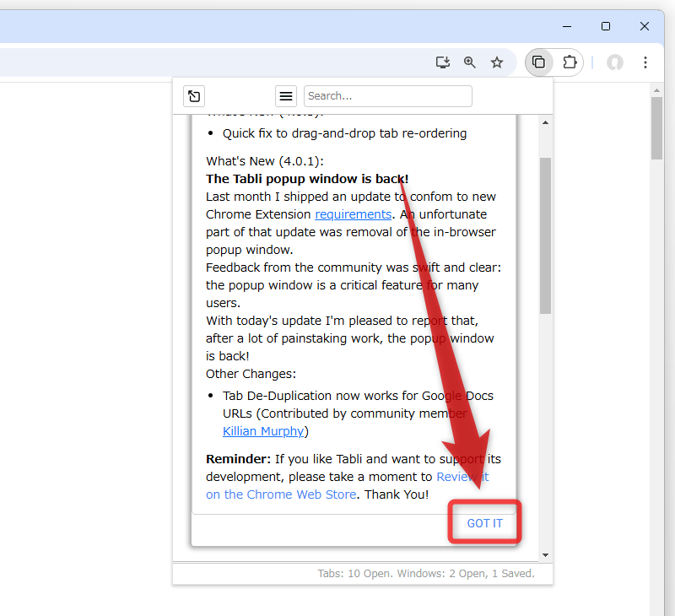
Task: Close the Chrome window
Action: point(645,27)
